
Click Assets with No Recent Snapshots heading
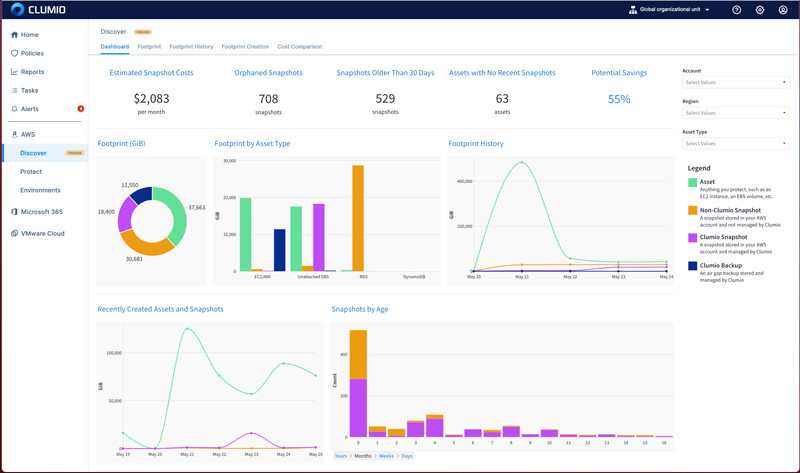click(x=502, y=73)
